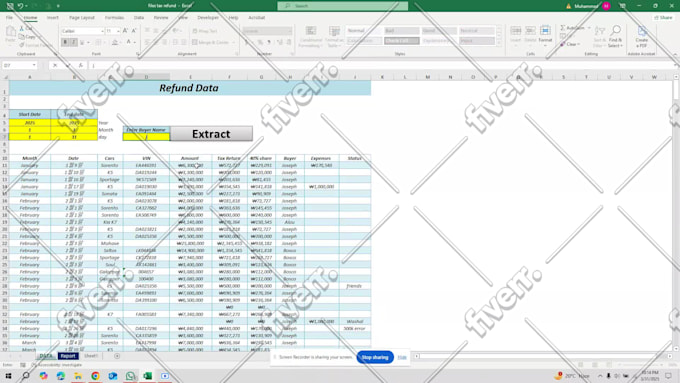The height and width of the screenshot is (383, 680).
Task: Switch to the Sheet1 sheet tab
Action: pos(91,356)
